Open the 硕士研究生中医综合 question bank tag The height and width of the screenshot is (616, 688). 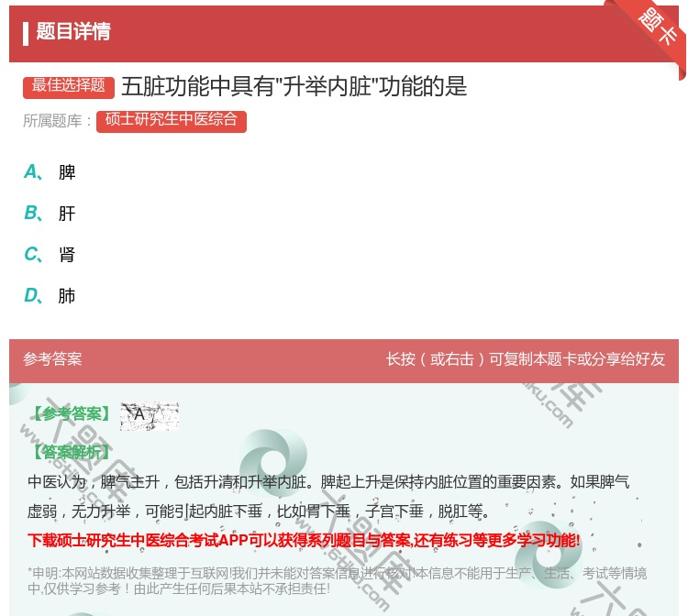click(x=172, y=121)
